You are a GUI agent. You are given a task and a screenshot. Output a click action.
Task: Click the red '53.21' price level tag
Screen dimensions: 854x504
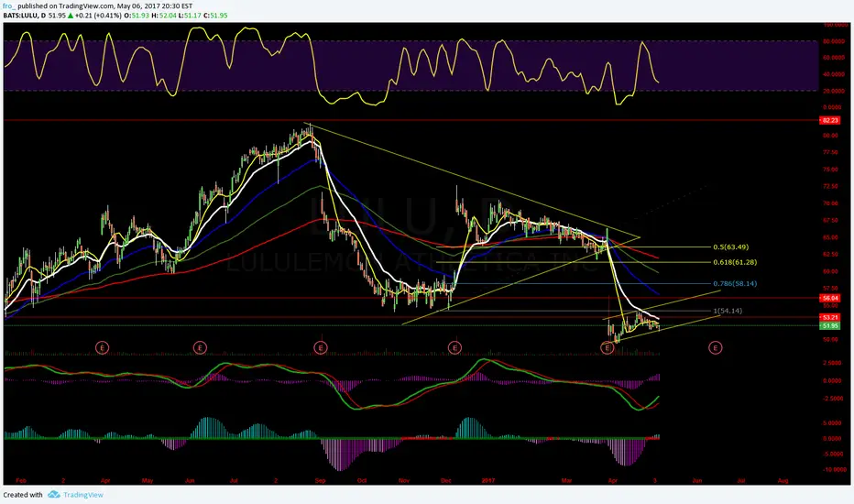[x=830, y=317]
